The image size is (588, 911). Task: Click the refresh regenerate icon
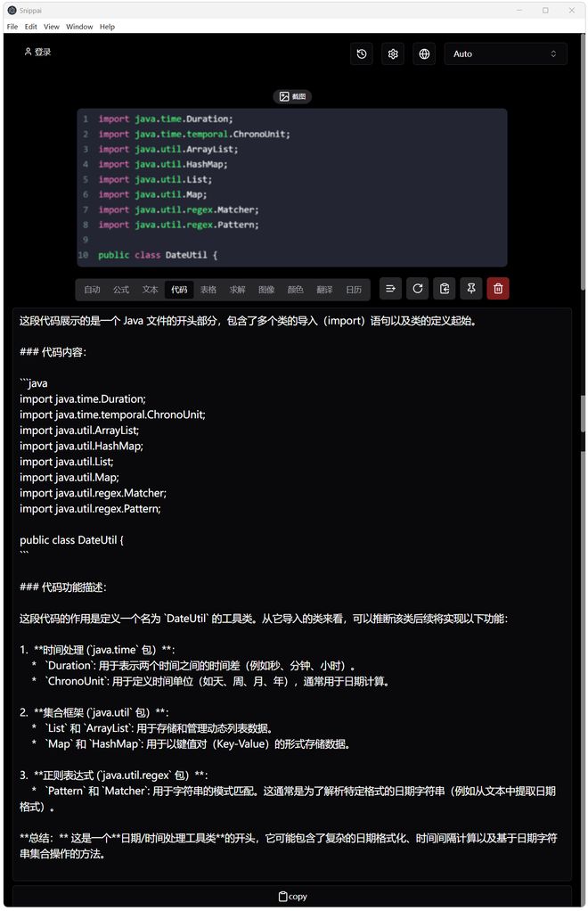click(x=417, y=289)
